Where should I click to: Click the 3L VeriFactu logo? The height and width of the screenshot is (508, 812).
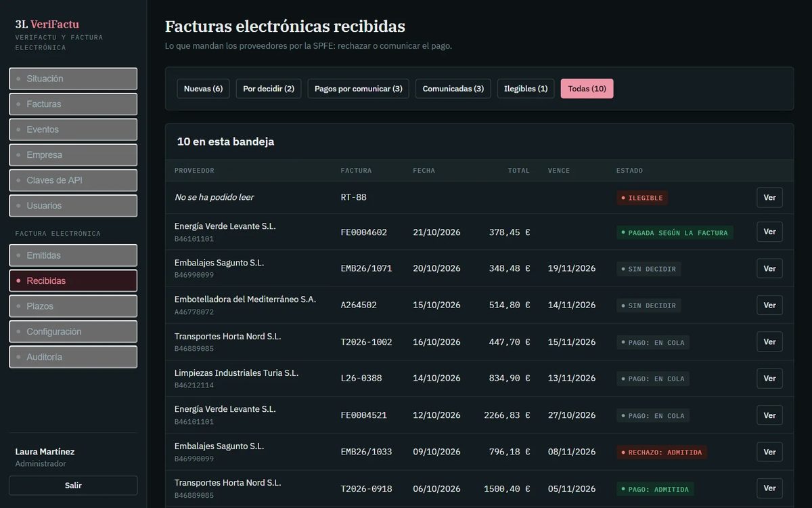tap(47, 24)
